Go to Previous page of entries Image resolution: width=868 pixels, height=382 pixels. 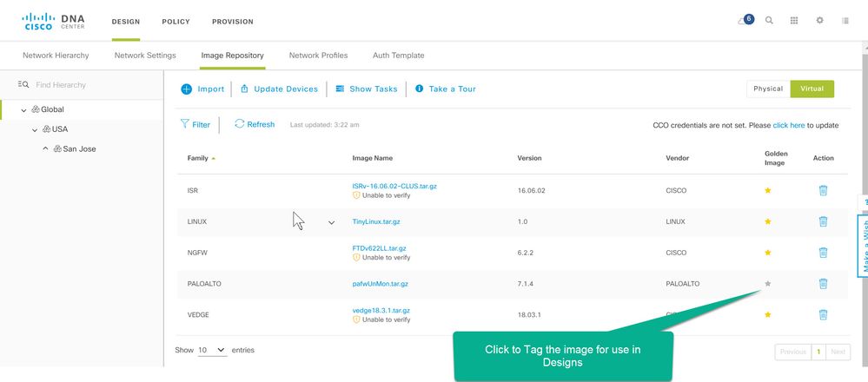(792, 352)
